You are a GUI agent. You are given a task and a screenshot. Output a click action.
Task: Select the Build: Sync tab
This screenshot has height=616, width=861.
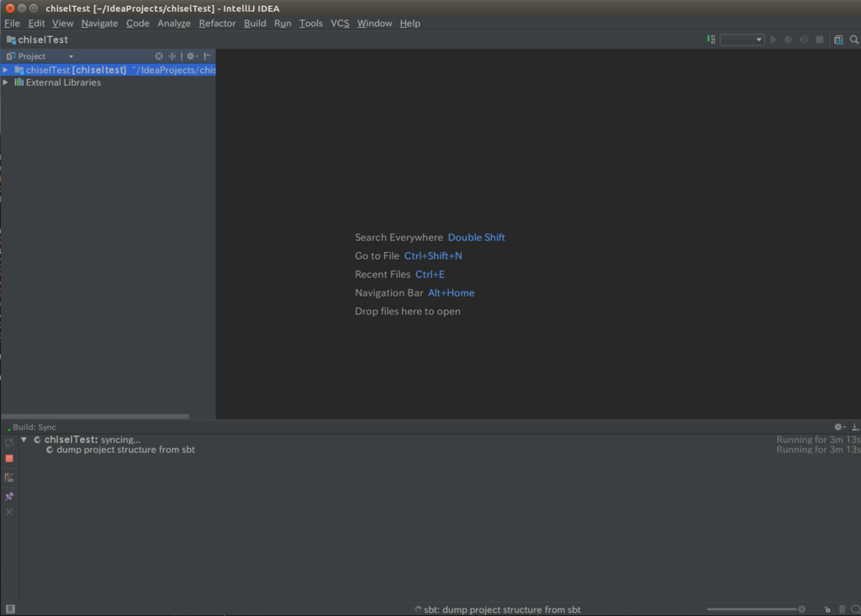tap(32, 427)
